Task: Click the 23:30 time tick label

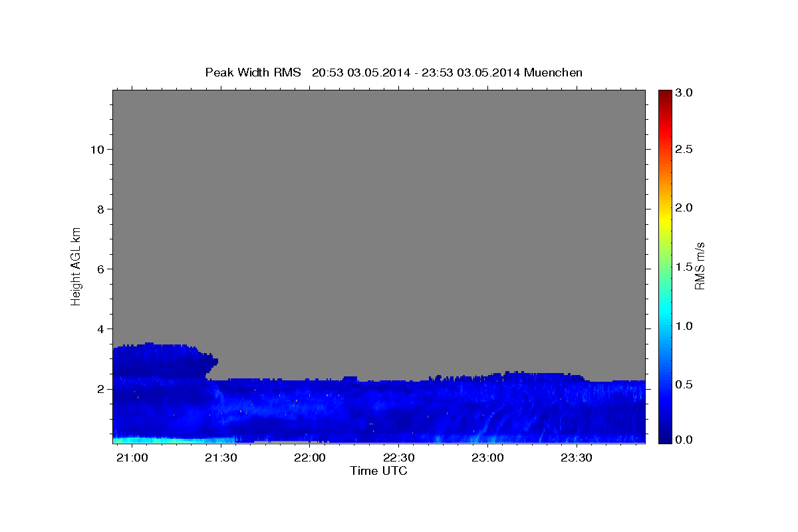Action: pyautogui.click(x=577, y=458)
